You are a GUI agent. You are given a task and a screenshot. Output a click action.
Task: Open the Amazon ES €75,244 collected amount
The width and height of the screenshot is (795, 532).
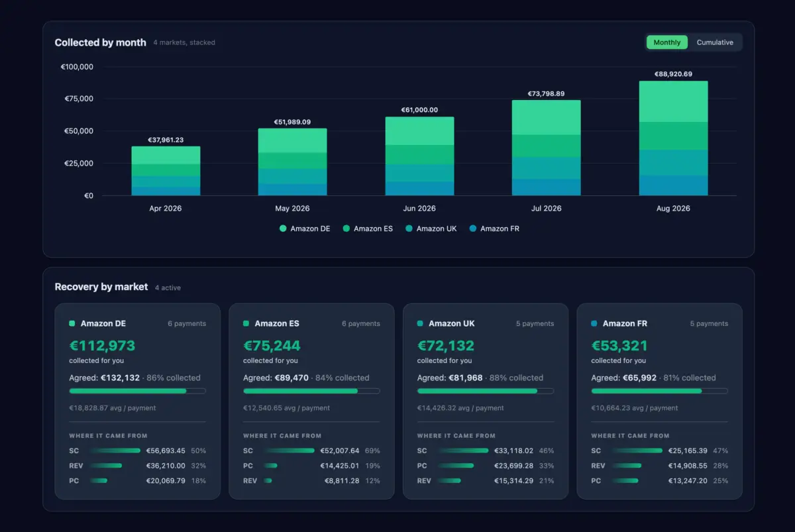(x=272, y=346)
